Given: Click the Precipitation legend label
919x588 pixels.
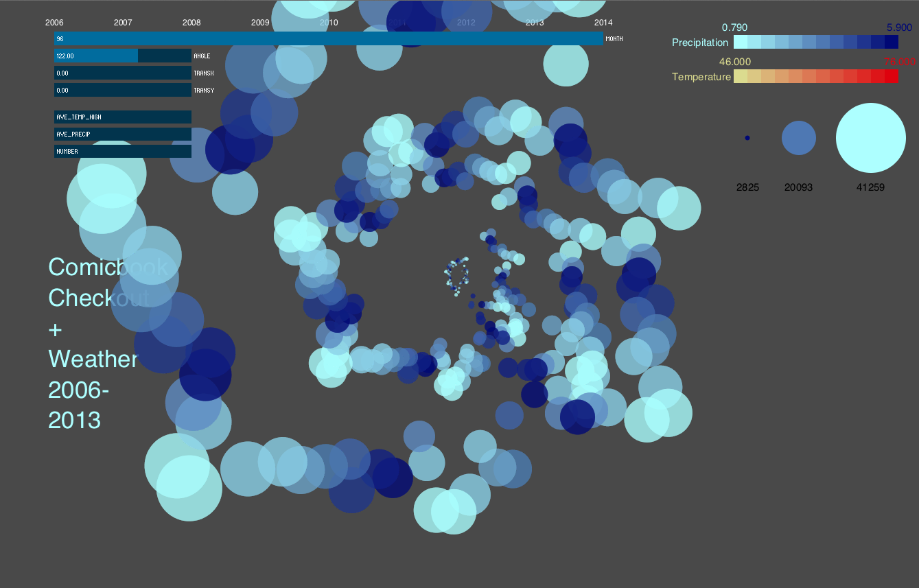Looking at the screenshot, I should (x=699, y=43).
